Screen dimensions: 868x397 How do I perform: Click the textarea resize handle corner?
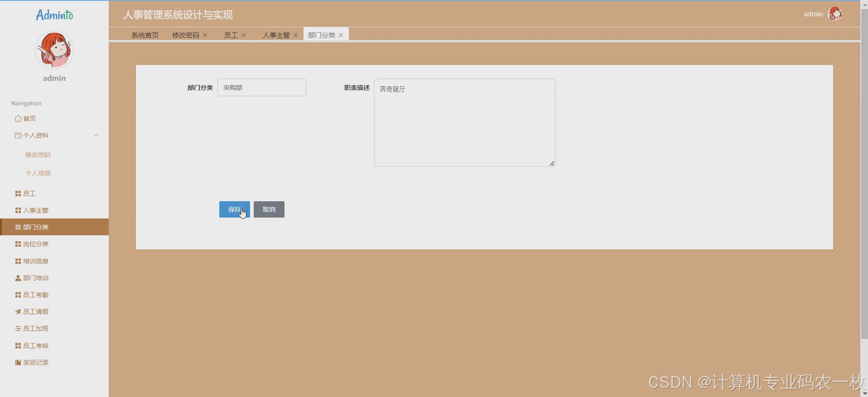coord(552,163)
